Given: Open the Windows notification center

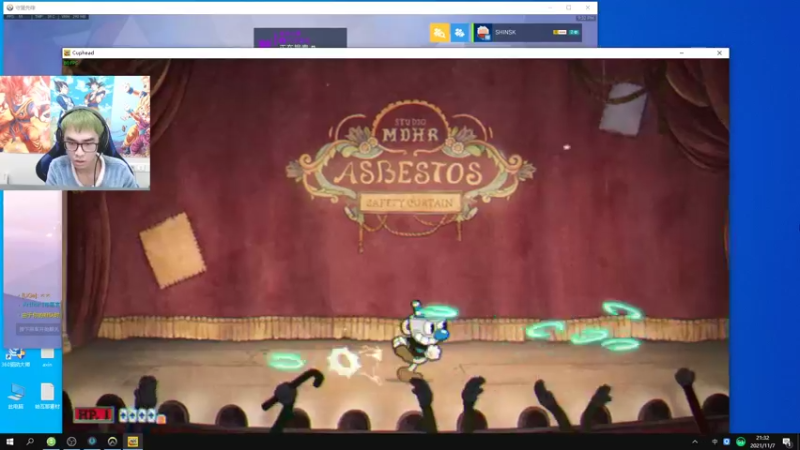Looking at the screenshot, I should click(x=787, y=442).
